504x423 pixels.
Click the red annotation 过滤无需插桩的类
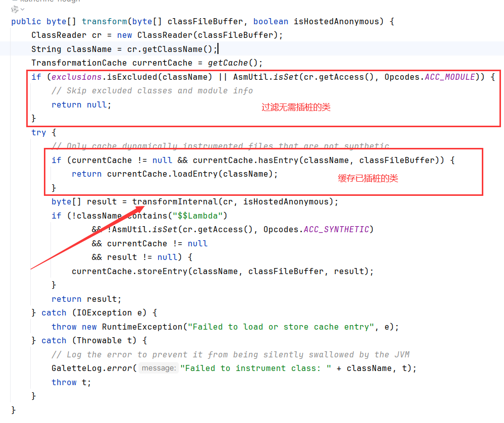pos(296,108)
